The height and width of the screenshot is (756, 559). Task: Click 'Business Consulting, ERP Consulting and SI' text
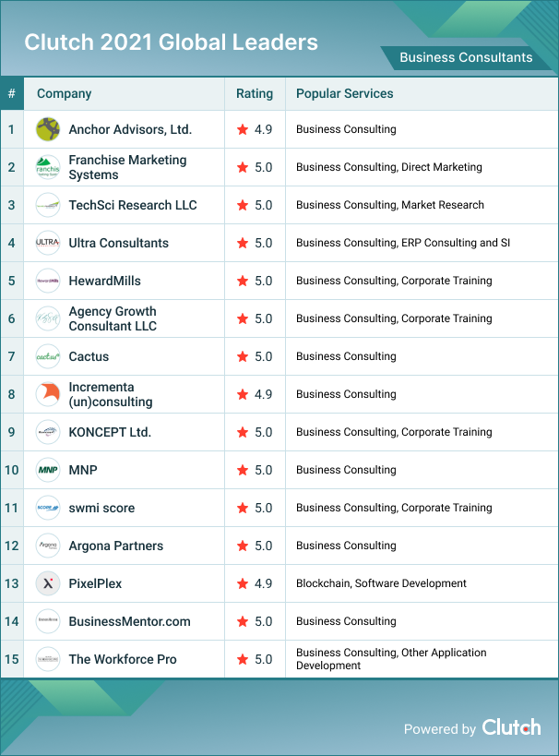coord(403,243)
